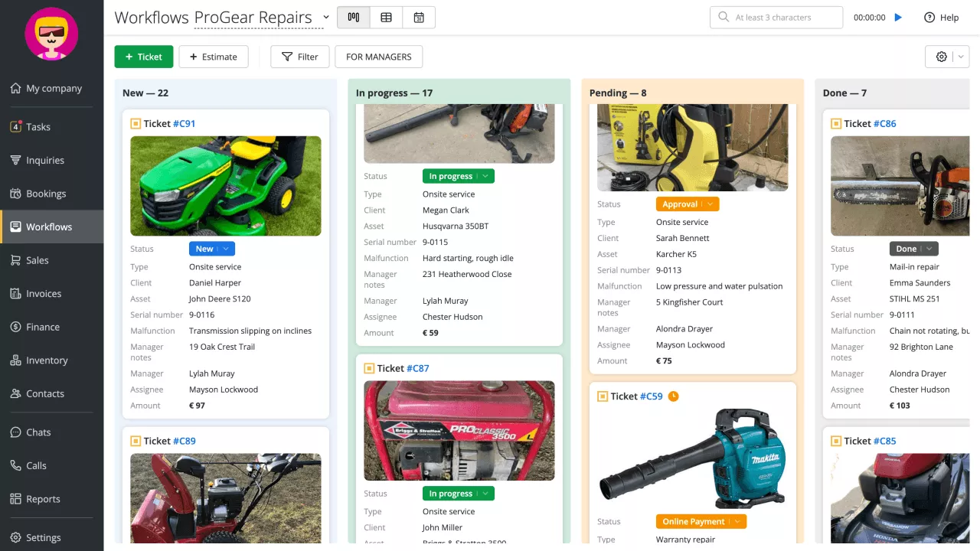The height and width of the screenshot is (551, 980).
Task: Select Workflows in sidebar
Action: click(52, 227)
